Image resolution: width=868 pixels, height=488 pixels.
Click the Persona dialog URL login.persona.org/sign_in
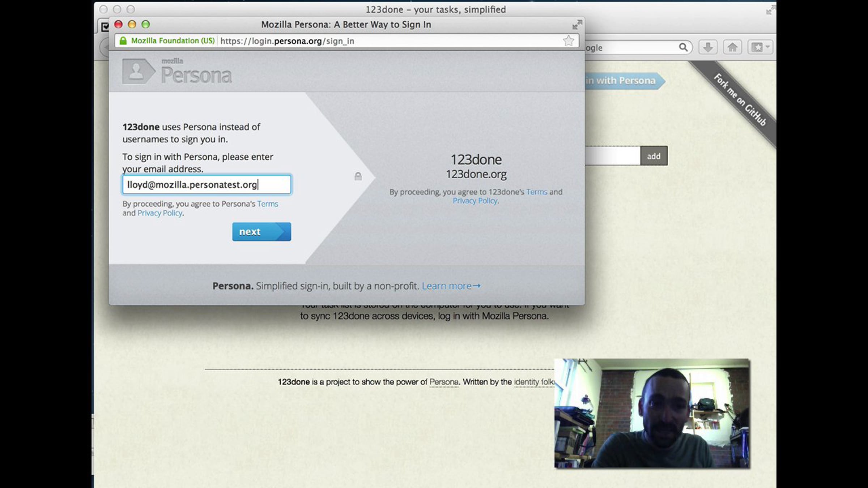click(x=287, y=41)
